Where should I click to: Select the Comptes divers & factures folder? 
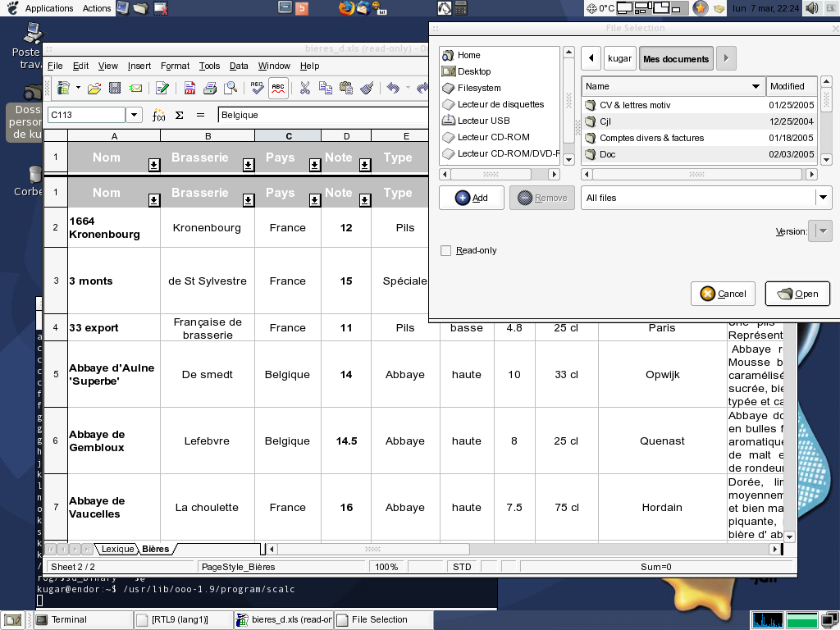point(651,138)
